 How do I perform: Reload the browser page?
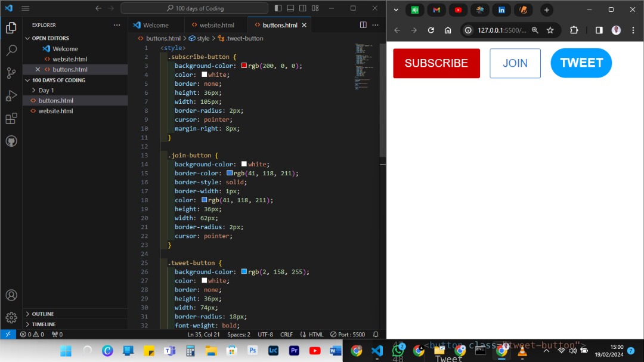431,30
